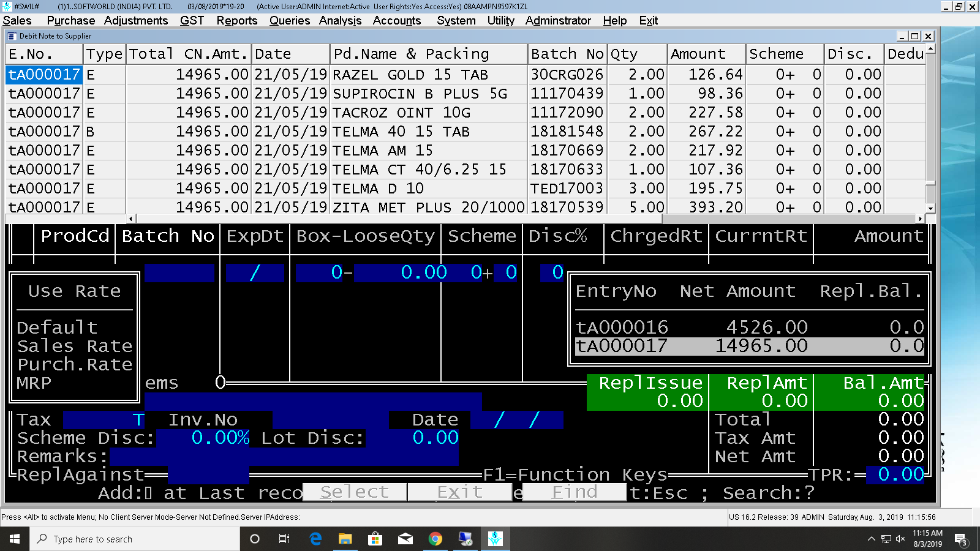980x551 pixels.
Task: Open the Help menu
Action: coord(615,20)
